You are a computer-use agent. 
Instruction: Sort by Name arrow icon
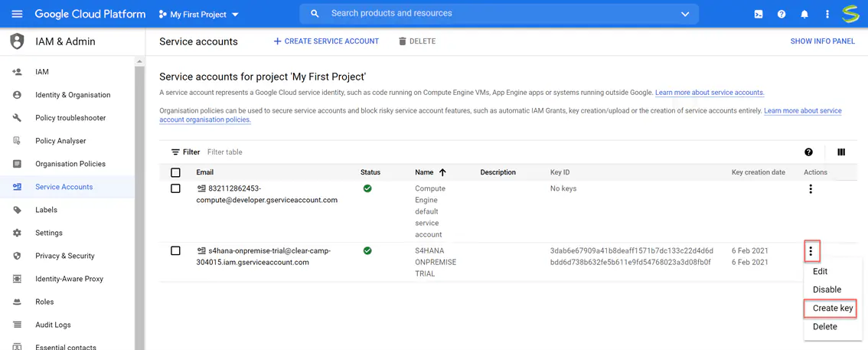[442, 172]
